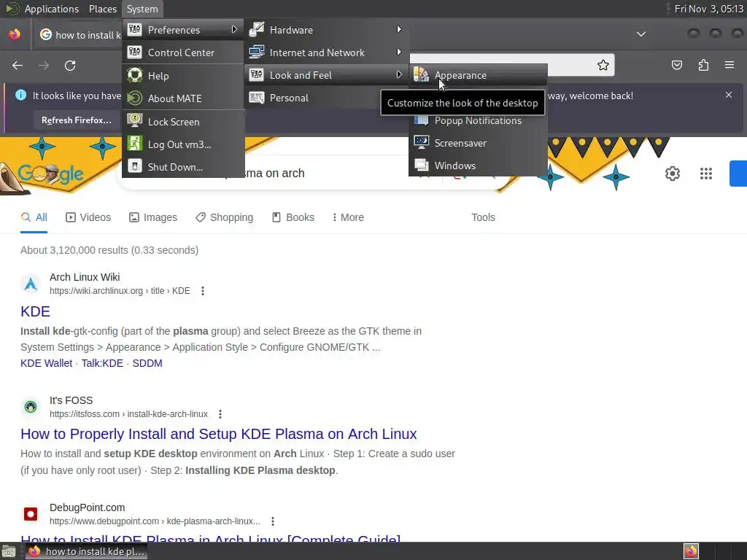Click the Shut Down power icon

(135, 166)
